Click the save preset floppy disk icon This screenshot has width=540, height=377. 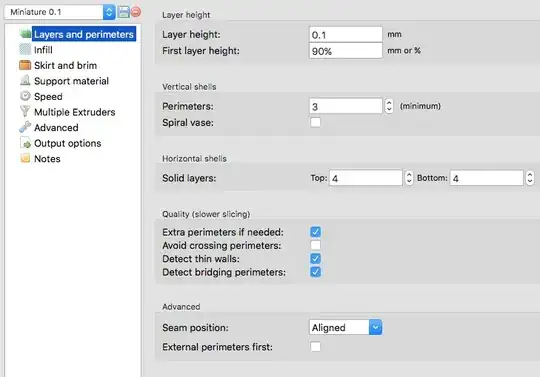point(124,12)
